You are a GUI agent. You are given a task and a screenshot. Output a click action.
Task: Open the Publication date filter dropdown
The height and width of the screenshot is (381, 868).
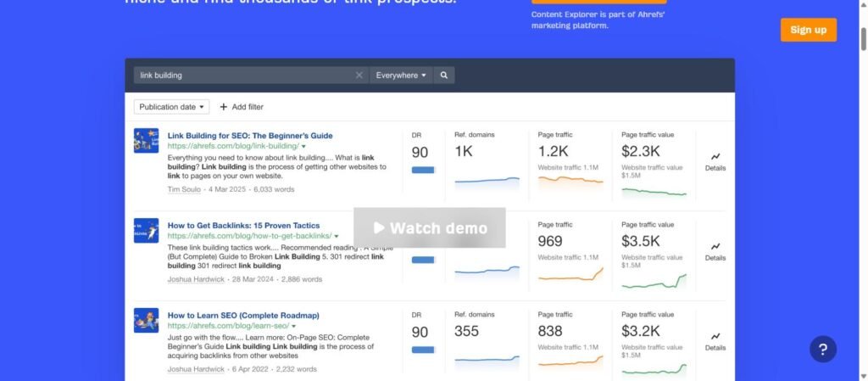tap(171, 107)
